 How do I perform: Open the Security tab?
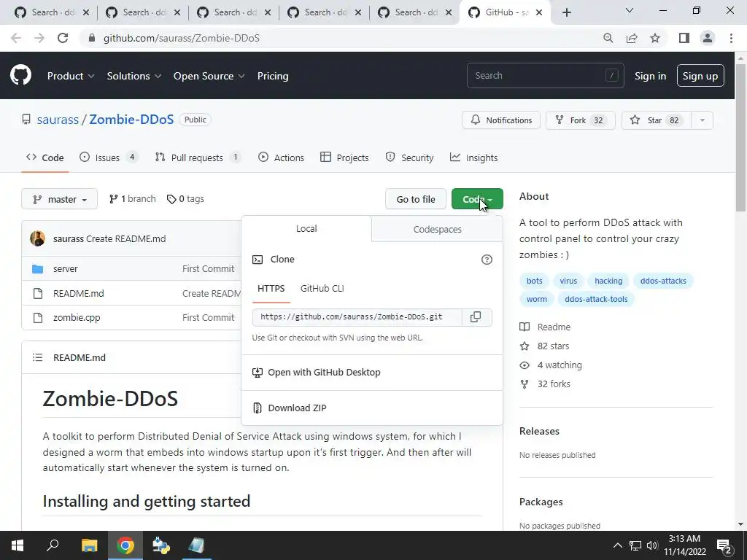coord(410,157)
